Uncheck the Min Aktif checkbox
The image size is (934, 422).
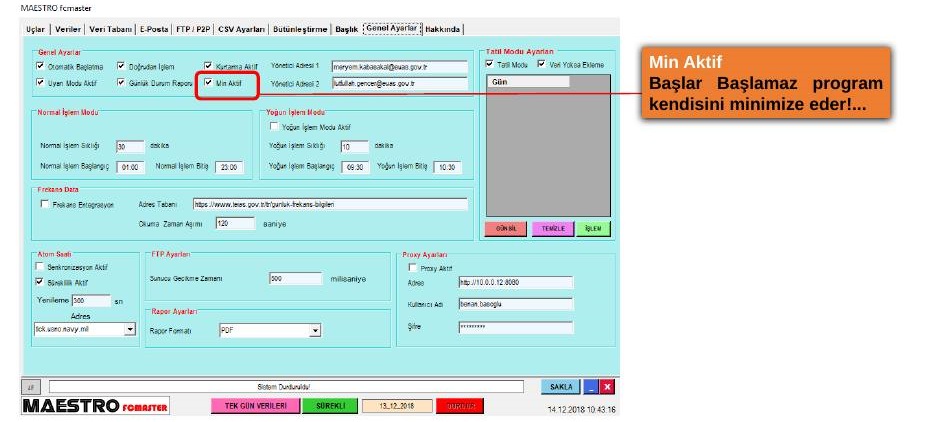(x=208, y=82)
